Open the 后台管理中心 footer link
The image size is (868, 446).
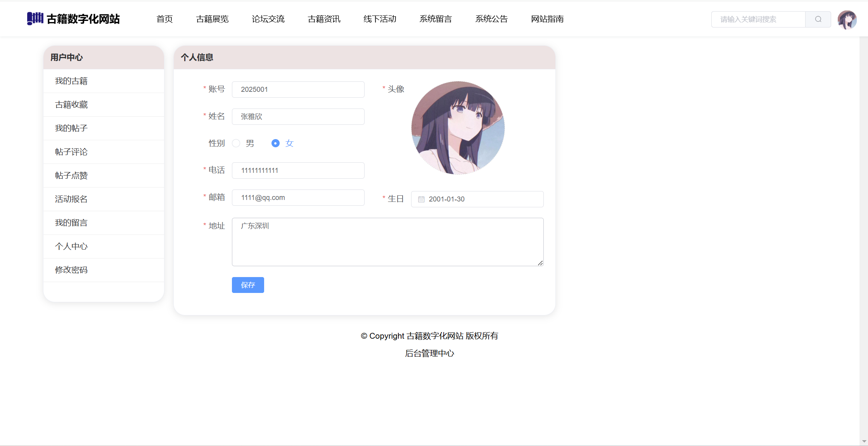pyautogui.click(x=429, y=353)
